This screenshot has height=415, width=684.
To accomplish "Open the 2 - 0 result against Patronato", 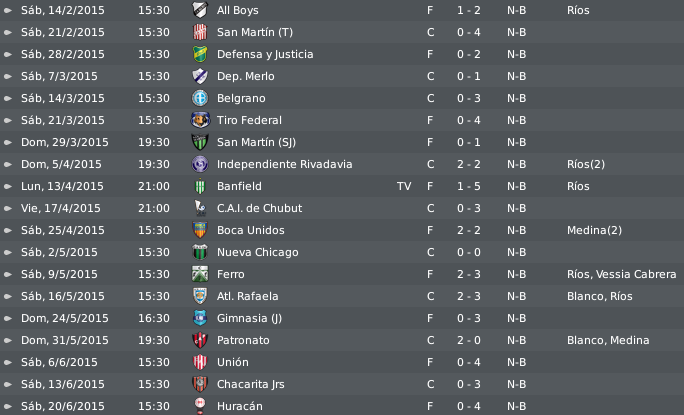I will (x=469, y=340).
